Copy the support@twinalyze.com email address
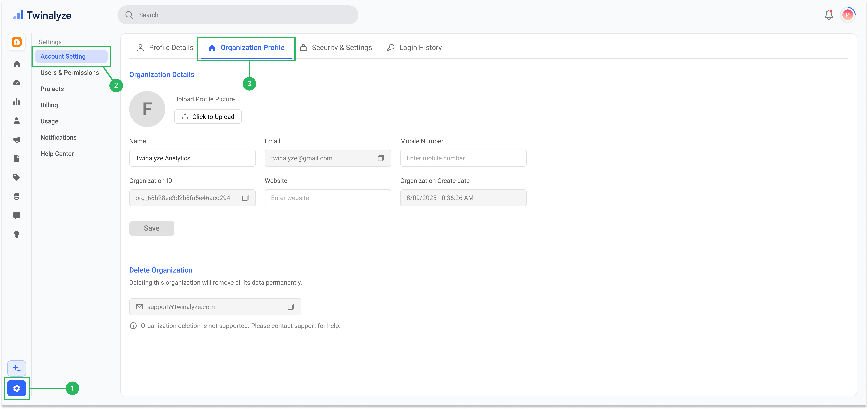The width and height of the screenshot is (868, 409). pos(291,307)
